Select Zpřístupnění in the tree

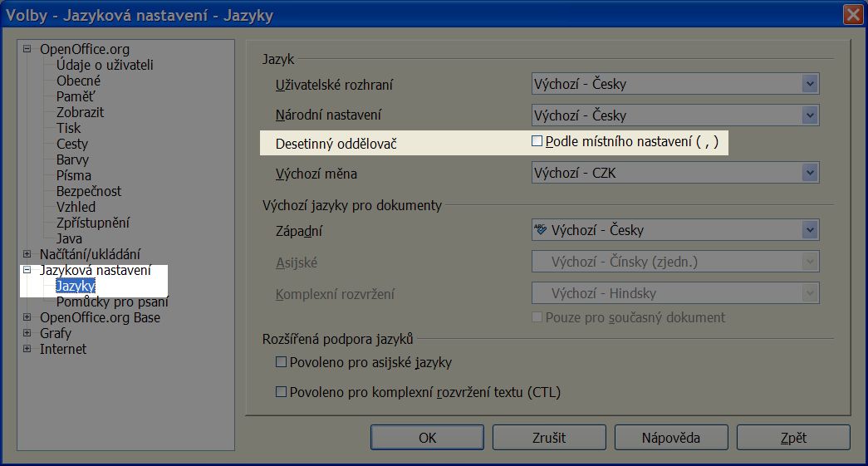[92, 223]
